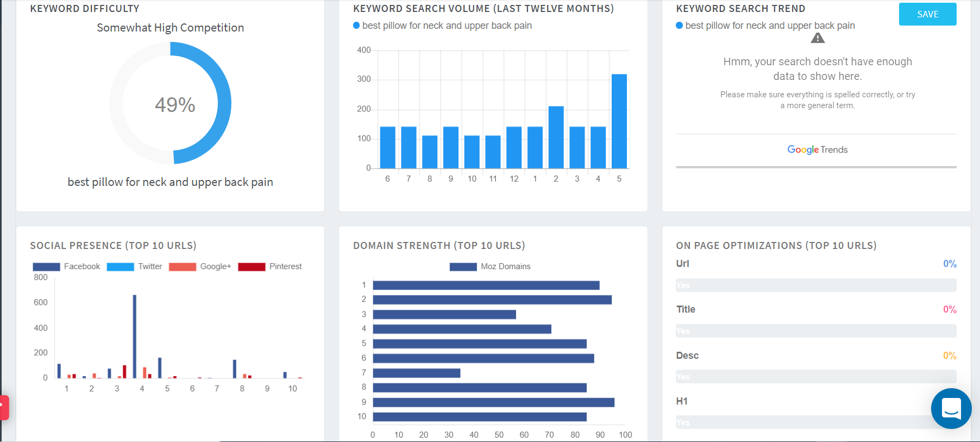Image resolution: width=980 pixels, height=442 pixels.
Task: Click the "SOCIAL PRESENCE (TOP 10 URLS)" heading
Action: click(113, 246)
